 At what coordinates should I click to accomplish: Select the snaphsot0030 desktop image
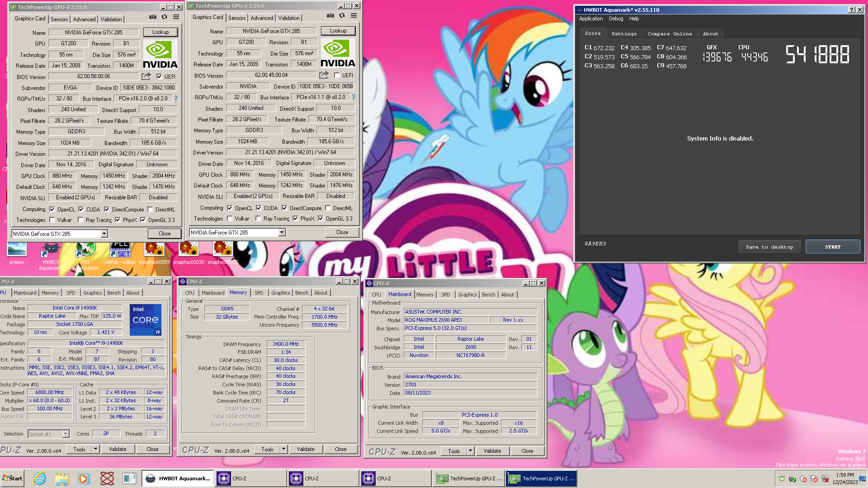pos(189,254)
